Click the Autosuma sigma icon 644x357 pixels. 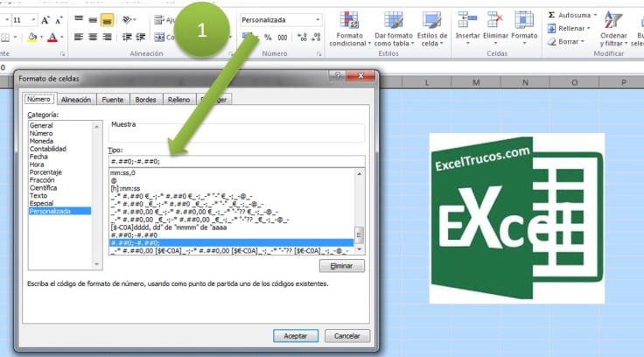551,15
